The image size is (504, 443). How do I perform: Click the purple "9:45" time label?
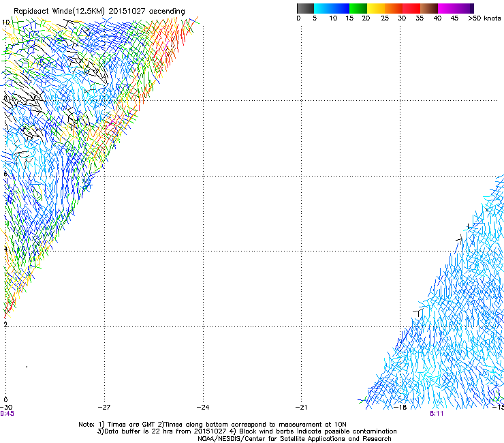tap(7, 414)
